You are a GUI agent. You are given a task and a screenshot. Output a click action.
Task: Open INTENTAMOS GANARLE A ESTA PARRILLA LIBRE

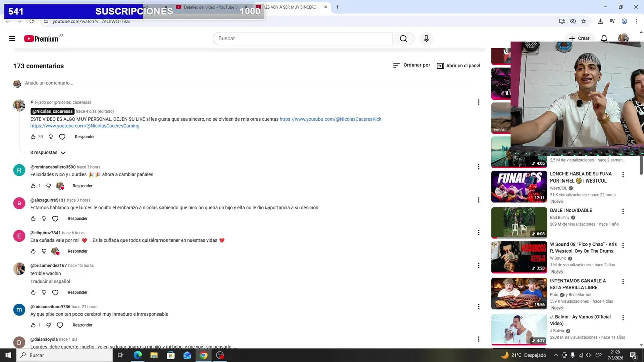578,284
